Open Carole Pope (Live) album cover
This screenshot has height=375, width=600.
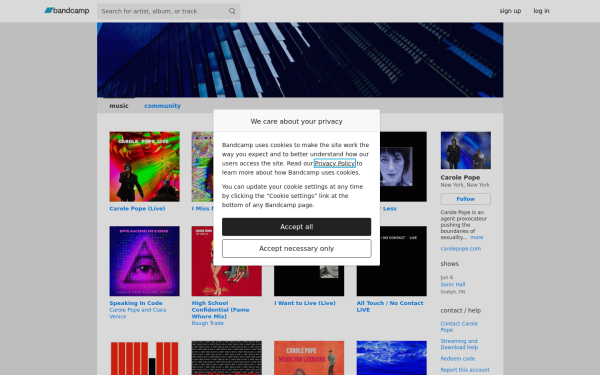[144, 167]
